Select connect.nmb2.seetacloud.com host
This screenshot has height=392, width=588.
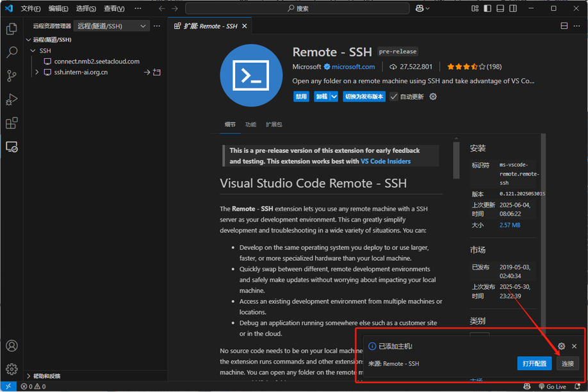pyautogui.click(x=97, y=61)
